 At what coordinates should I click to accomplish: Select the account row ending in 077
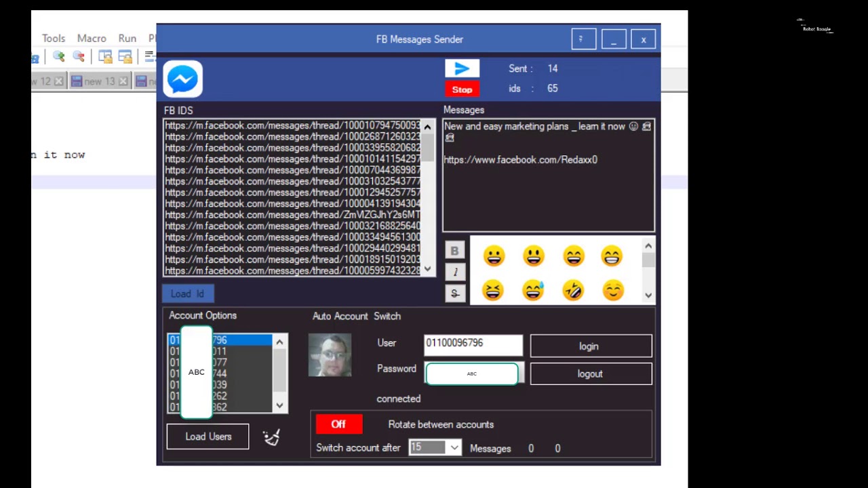220,363
